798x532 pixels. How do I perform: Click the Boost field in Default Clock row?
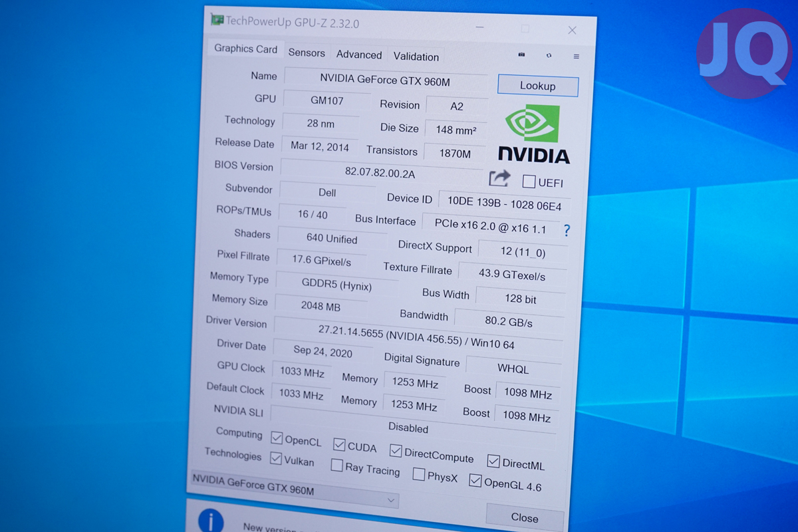(527, 416)
